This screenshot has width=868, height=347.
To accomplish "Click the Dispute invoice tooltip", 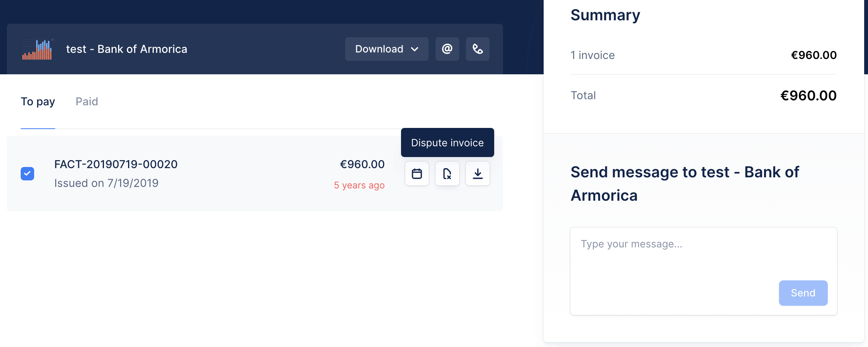I will pos(447,142).
